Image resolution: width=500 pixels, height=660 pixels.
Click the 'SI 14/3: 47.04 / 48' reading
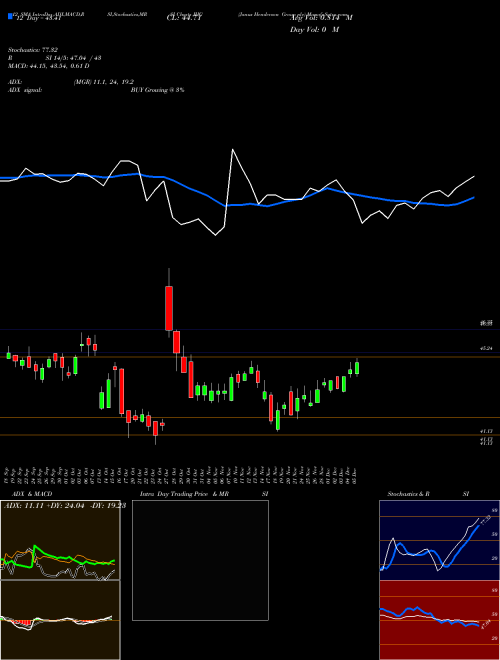pyautogui.click(x=74, y=59)
